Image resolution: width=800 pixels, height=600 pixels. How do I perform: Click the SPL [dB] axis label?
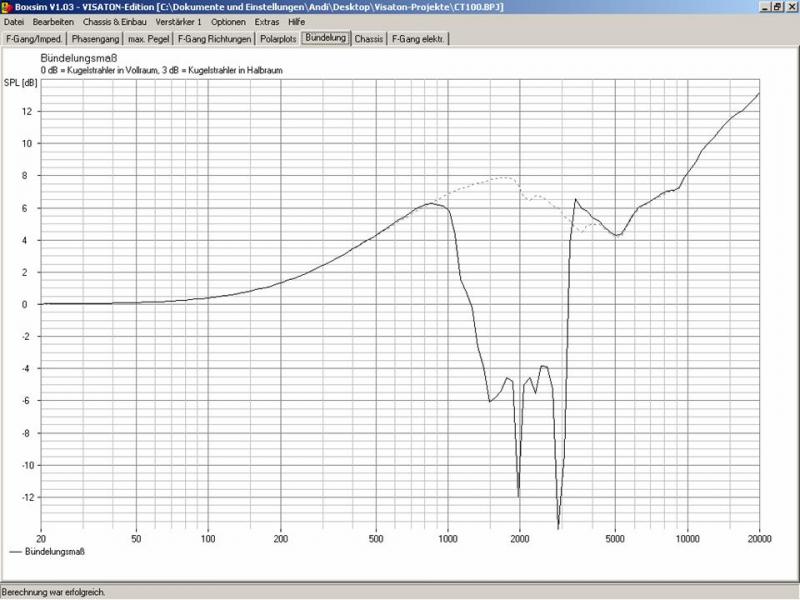[x=20, y=83]
